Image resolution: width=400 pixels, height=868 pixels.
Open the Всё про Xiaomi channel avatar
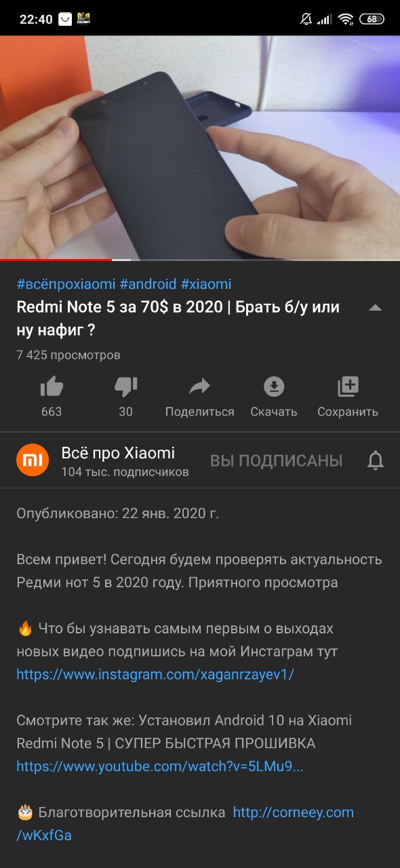pyautogui.click(x=33, y=460)
